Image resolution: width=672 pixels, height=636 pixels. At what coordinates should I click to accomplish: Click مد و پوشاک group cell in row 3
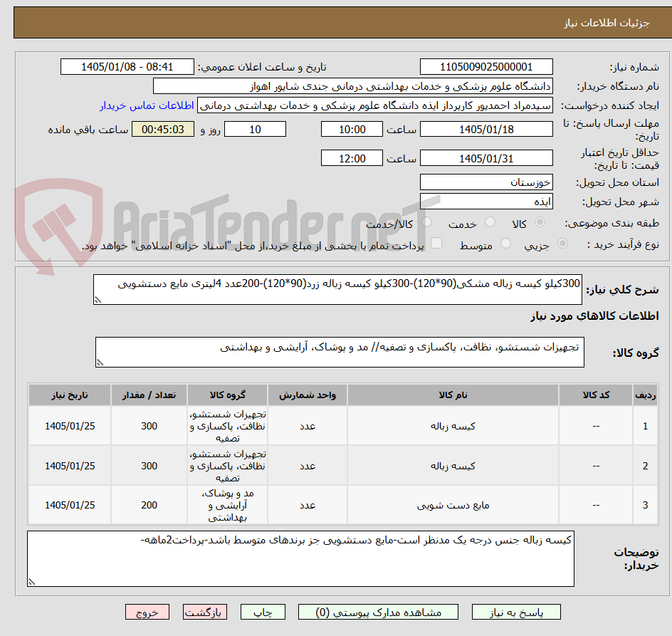228,505
